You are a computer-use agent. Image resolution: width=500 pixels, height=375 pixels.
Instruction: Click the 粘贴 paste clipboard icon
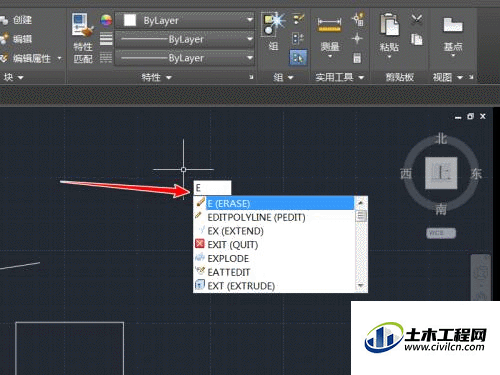(389, 24)
